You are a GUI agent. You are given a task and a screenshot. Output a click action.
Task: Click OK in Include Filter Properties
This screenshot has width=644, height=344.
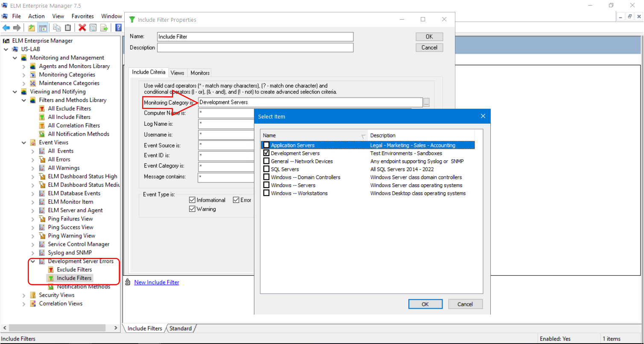(x=429, y=37)
